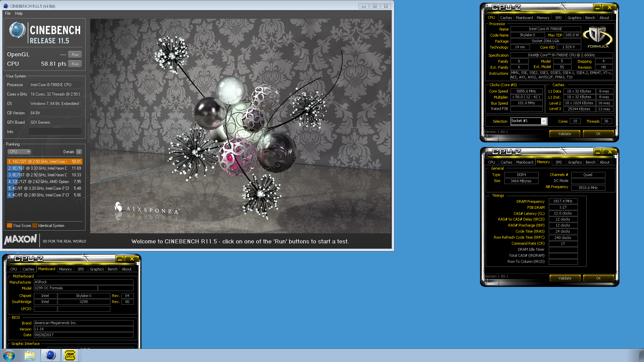Viewport: 644px width, 362px height.
Task: Switch to Cinebench taskbar icon
Action: click(51, 355)
